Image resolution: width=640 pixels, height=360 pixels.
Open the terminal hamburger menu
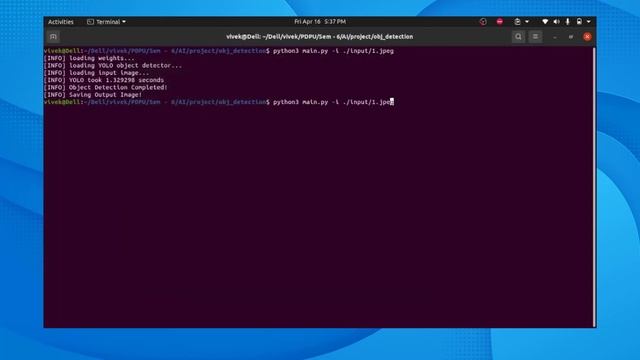[535, 37]
